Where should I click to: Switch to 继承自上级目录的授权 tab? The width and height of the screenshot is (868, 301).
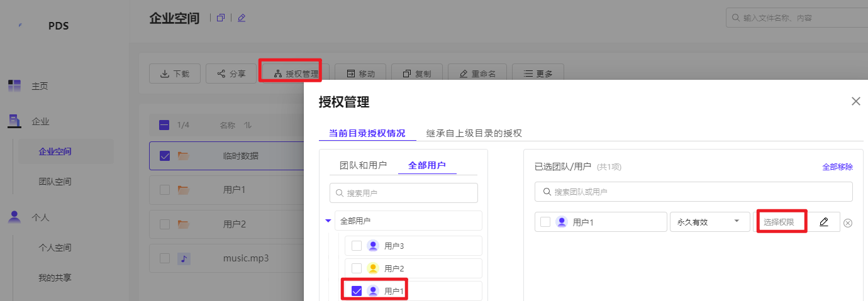point(474,133)
